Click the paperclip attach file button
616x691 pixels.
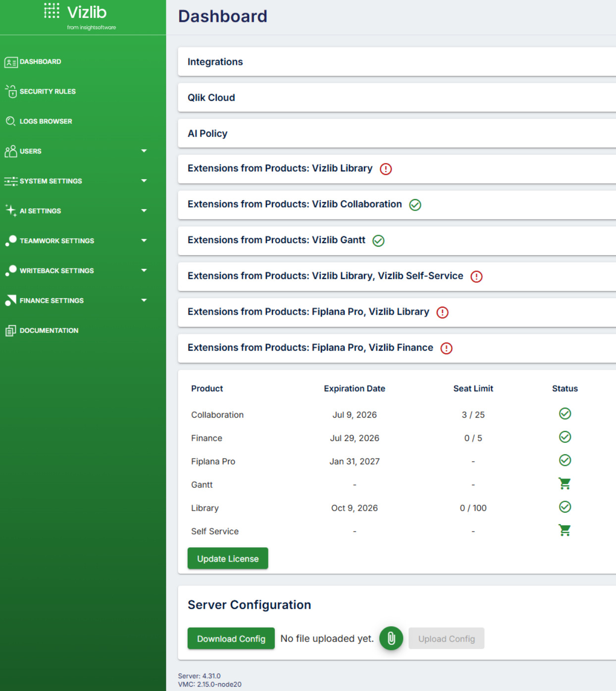coord(391,638)
